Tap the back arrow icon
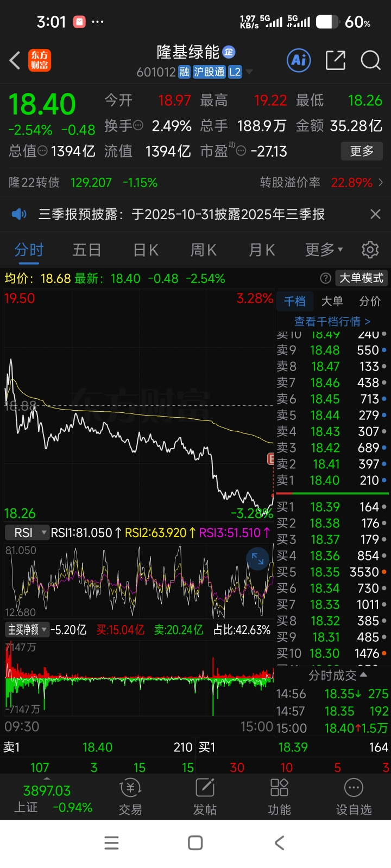Screen dimensions: 391x868 coord(15,60)
